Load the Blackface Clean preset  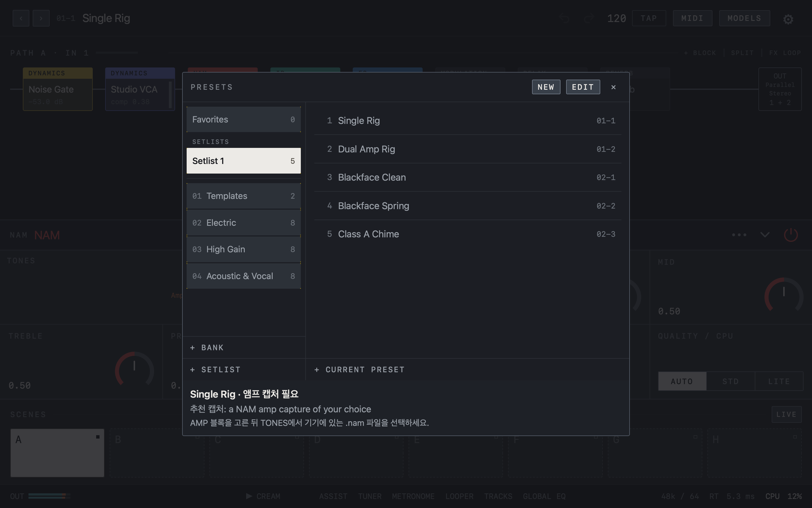[467, 178]
